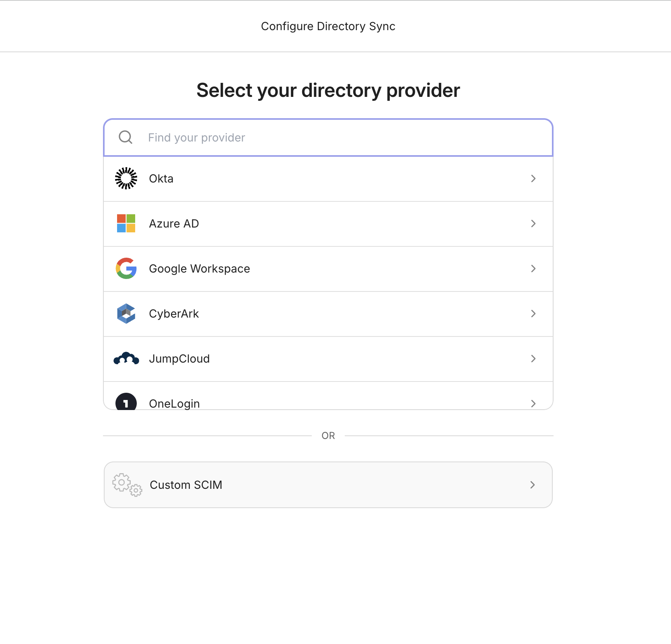The width and height of the screenshot is (671, 644).
Task: Expand the Azure AD row chevron
Action: pyautogui.click(x=533, y=224)
